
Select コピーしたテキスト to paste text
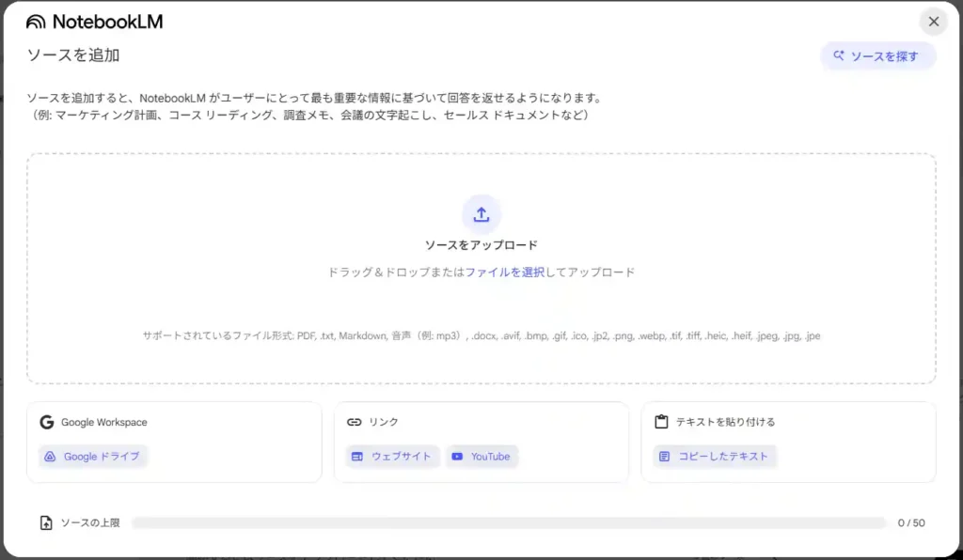(715, 457)
